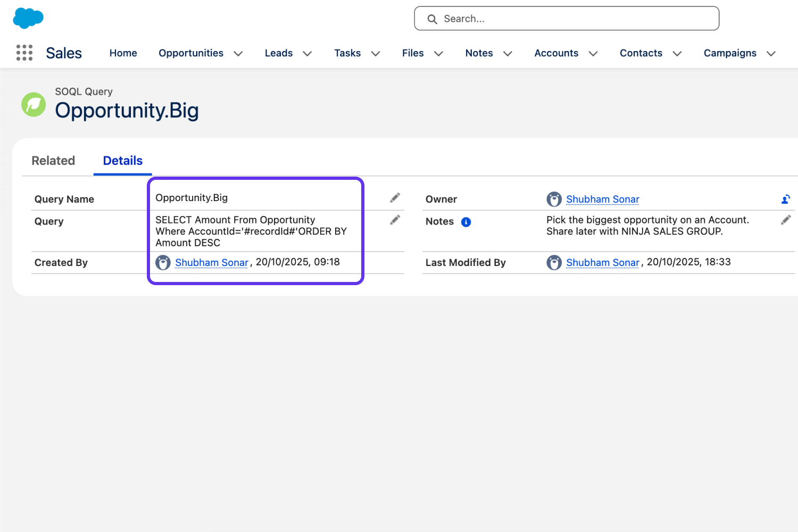This screenshot has height=532, width=798.
Task: Expand the Opportunities nav dropdown chevron
Action: point(238,53)
